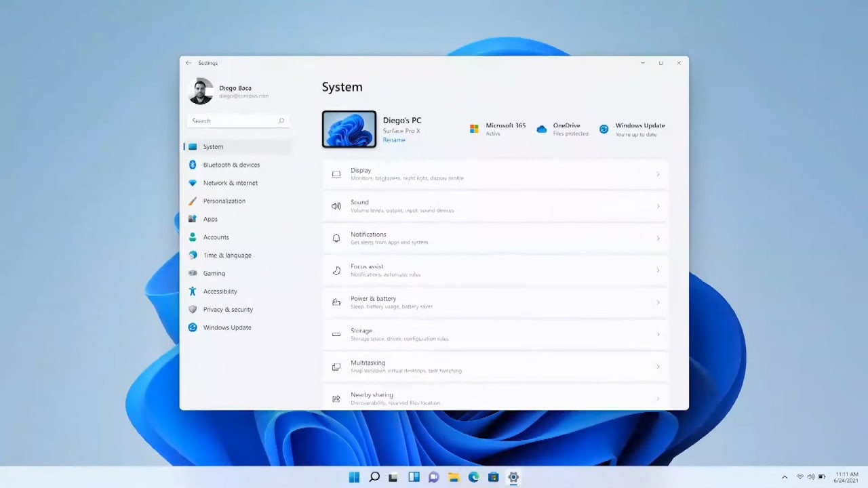Click the taskbar wifi tray icon

point(800,477)
